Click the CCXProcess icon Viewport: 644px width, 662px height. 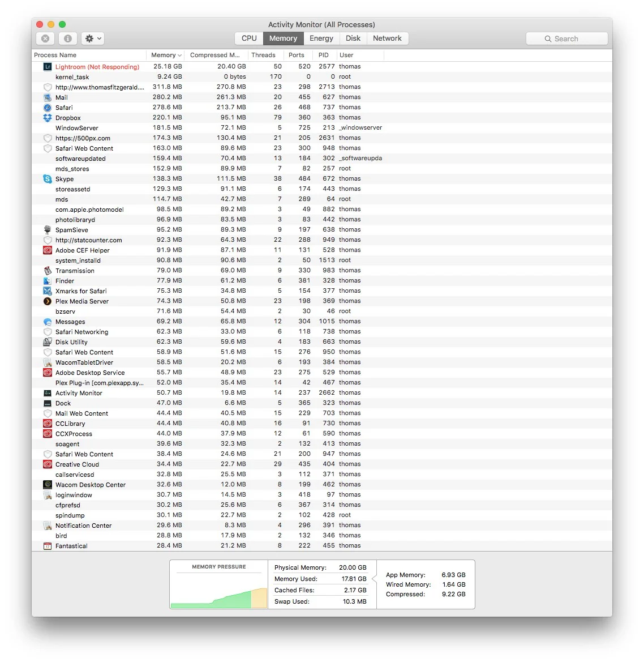click(x=48, y=434)
